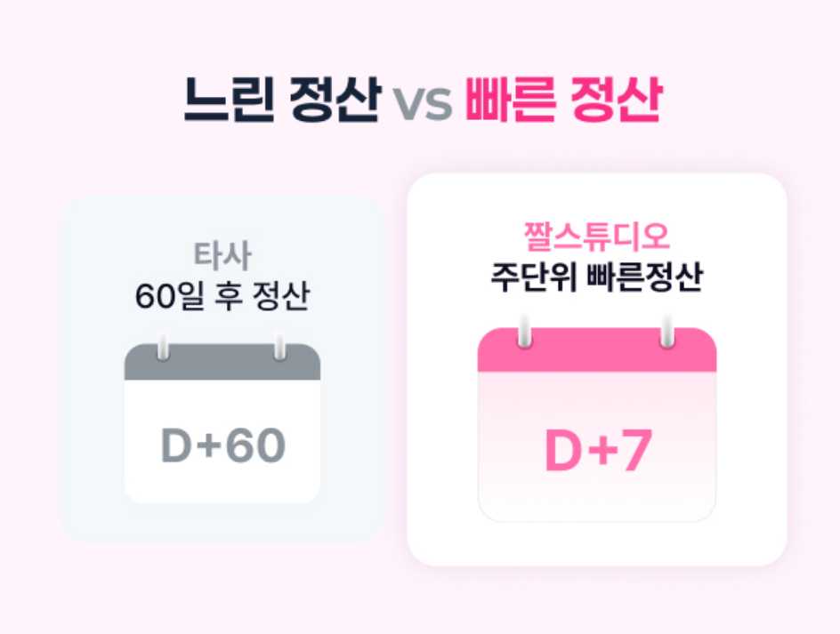The width and height of the screenshot is (840, 634).
Task: Click the 주단위 word in right card
Action: [533, 277]
